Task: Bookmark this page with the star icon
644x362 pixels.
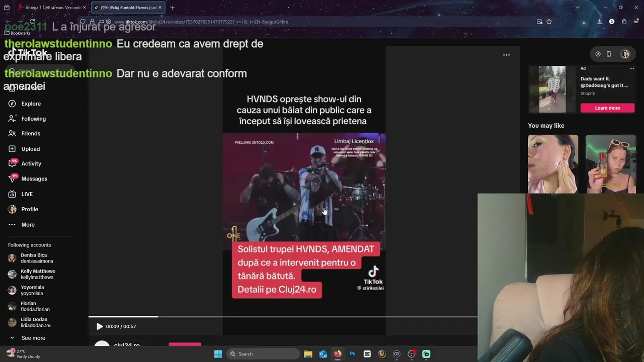Action: 549,22
